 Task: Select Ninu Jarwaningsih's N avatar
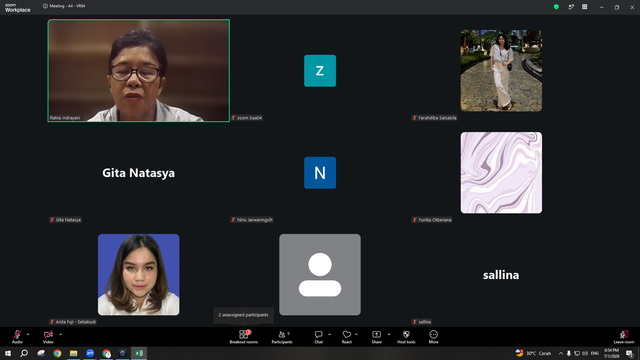(320, 173)
